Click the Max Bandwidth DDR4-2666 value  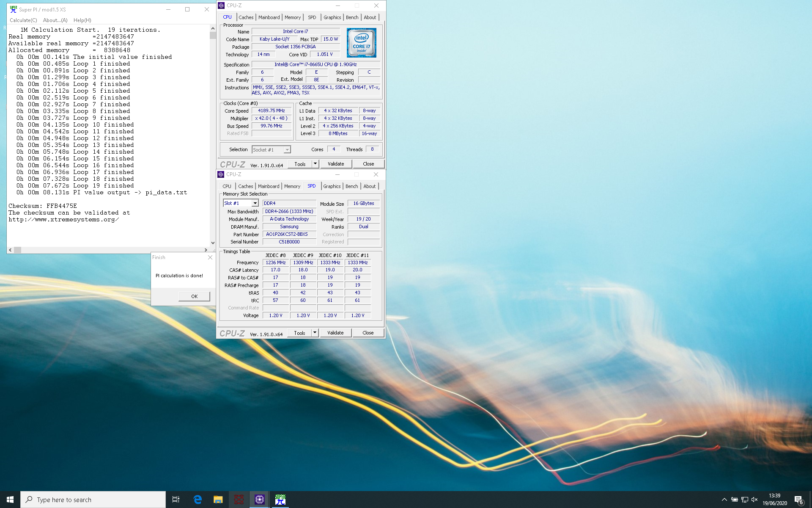pyautogui.click(x=289, y=211)
